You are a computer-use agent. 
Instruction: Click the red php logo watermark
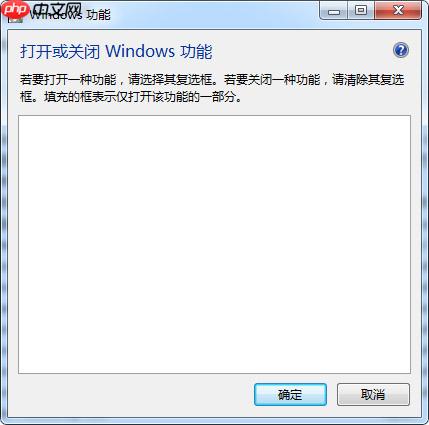pos(16,10)
